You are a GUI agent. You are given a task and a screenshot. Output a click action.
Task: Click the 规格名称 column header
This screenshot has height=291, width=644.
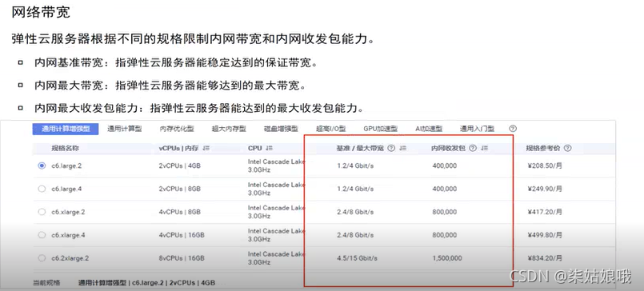pos(65,149)
